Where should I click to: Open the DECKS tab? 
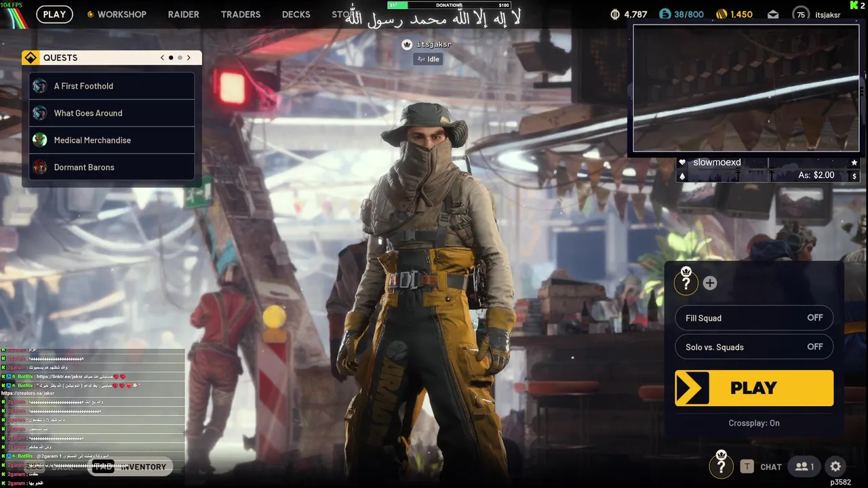[296, 14]
